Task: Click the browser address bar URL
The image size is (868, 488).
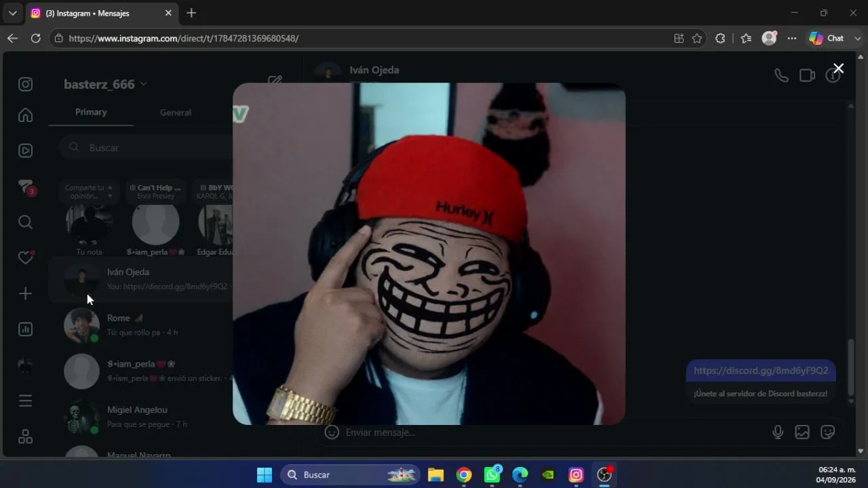Action: 184,39
